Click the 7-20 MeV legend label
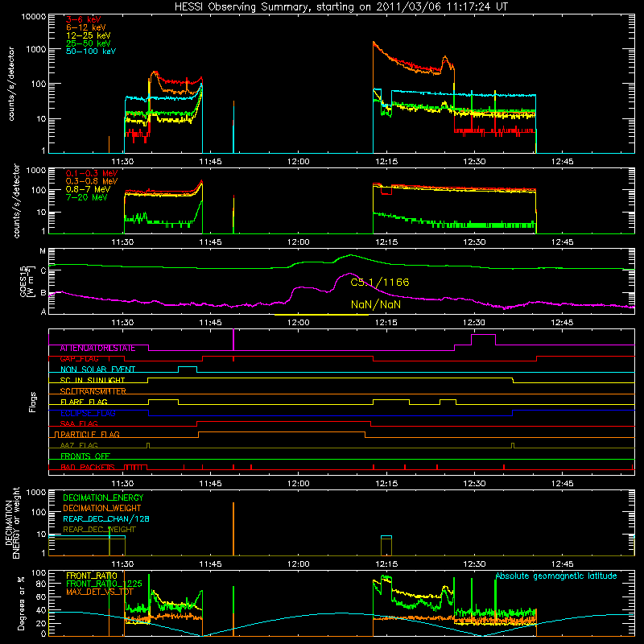This screenshot has width=644, height=644. [x=87, y=197]
